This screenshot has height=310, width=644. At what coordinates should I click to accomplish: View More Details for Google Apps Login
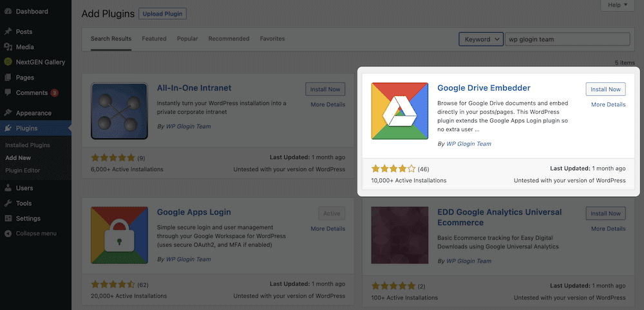coord(328,229)
